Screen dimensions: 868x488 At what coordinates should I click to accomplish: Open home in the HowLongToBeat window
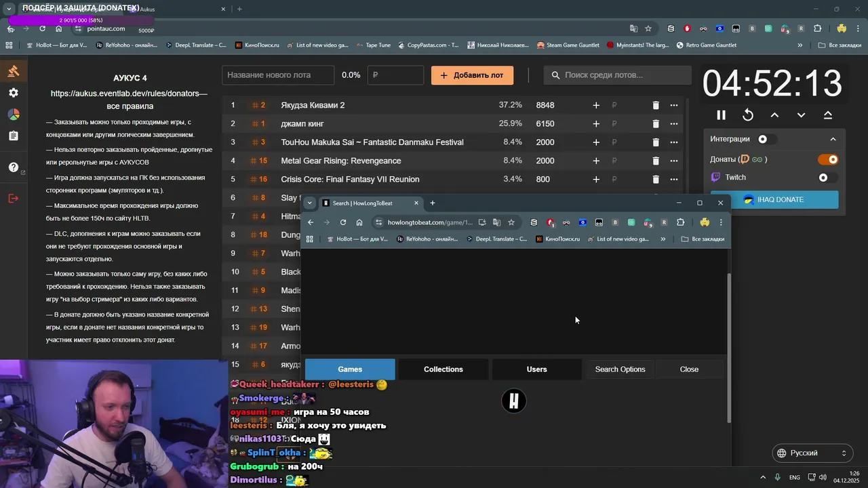359,222
